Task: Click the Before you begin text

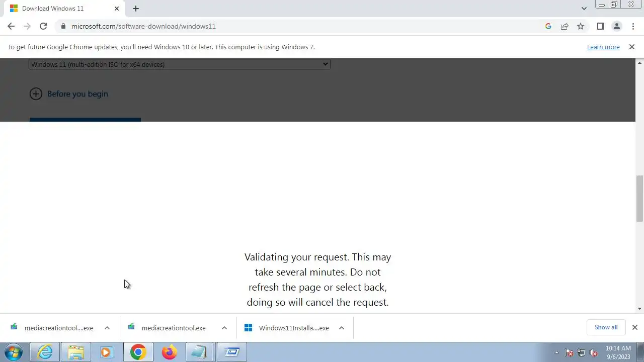Action: [77, 94]
